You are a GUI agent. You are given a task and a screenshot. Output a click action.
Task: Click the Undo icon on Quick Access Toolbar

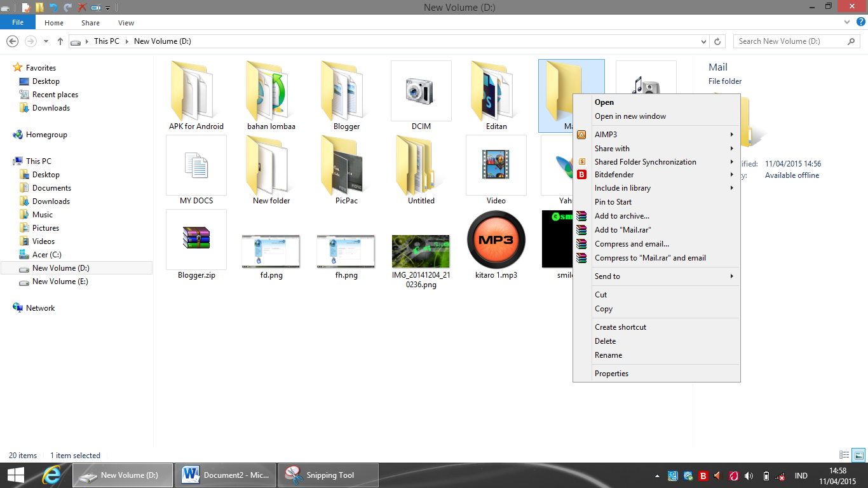click(53, 8)
